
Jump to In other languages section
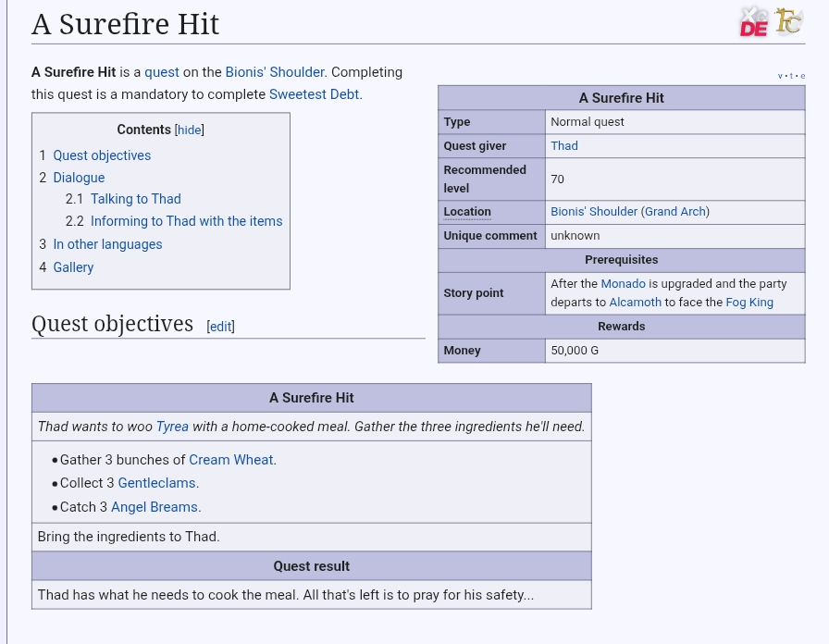[x=108, y=244]
